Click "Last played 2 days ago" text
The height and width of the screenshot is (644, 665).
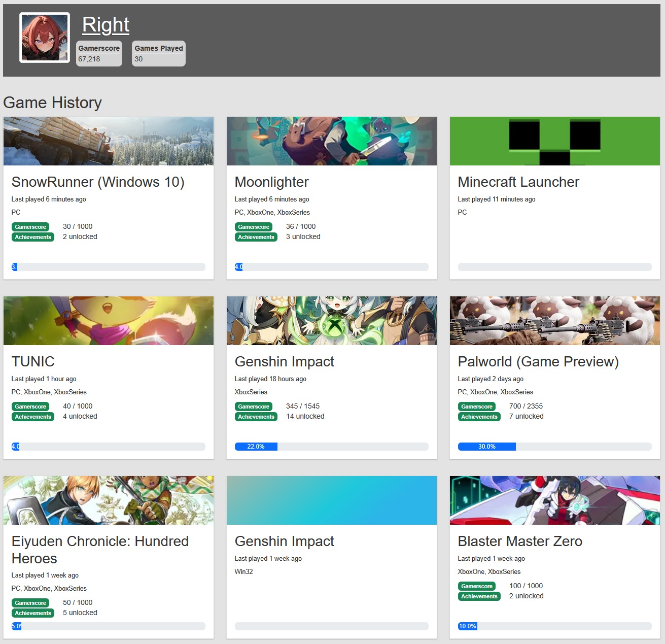[x=491, y=379]
